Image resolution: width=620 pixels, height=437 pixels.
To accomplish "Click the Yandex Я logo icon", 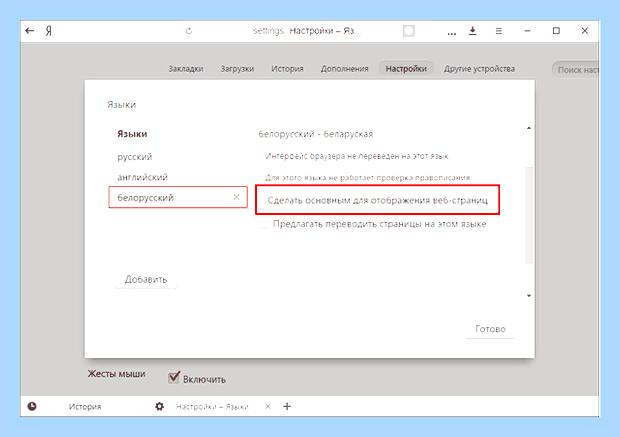I will point(49,31).
